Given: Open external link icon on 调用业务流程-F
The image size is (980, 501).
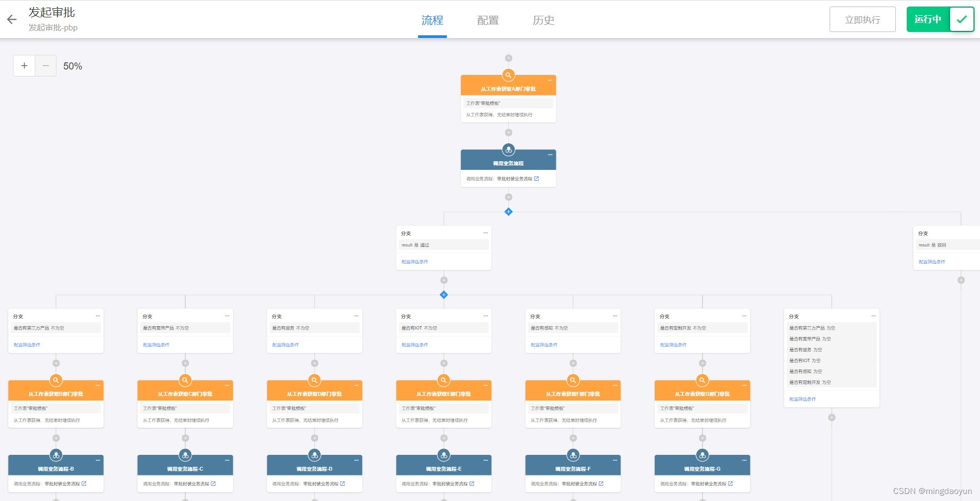Looking at the screenshot, I should pyautogui.click(x=600, y=484).
